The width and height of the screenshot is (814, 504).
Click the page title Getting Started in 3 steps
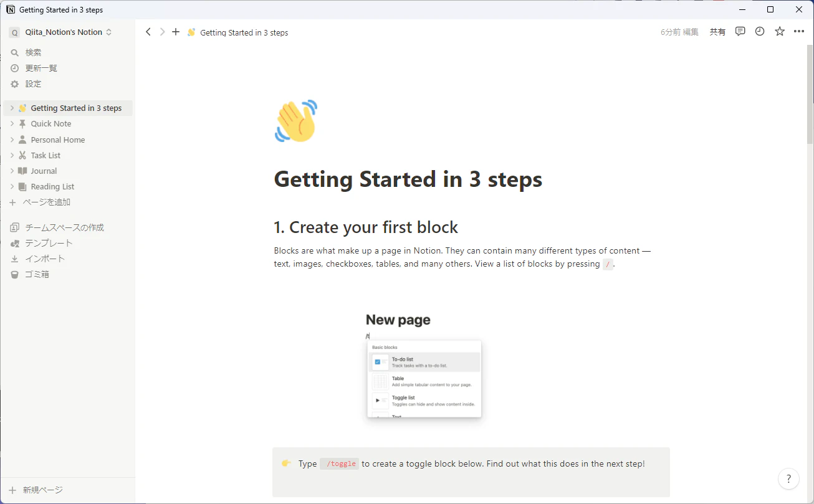point(408,179)
